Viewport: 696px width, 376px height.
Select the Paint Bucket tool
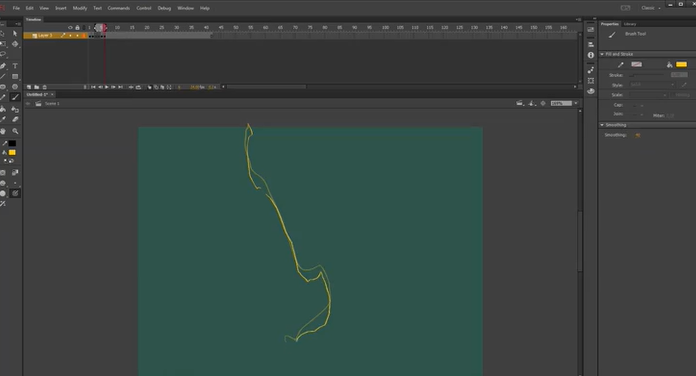coord(3,109)
